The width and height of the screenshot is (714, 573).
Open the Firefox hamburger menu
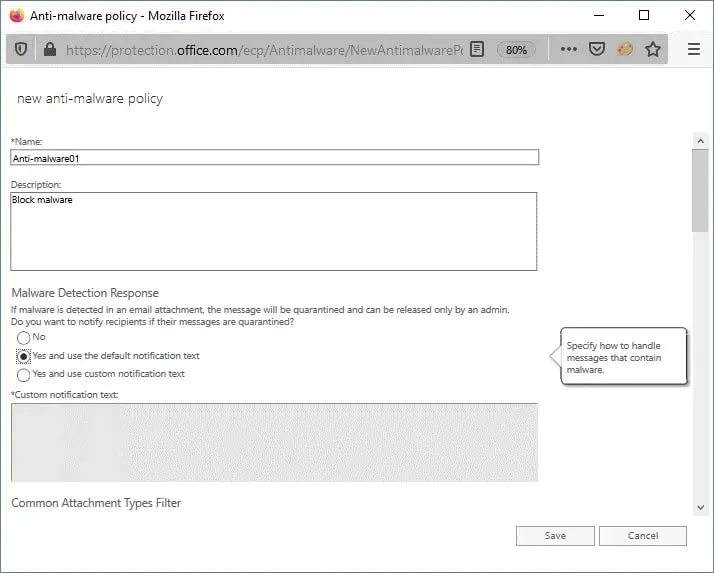point(694,49)
